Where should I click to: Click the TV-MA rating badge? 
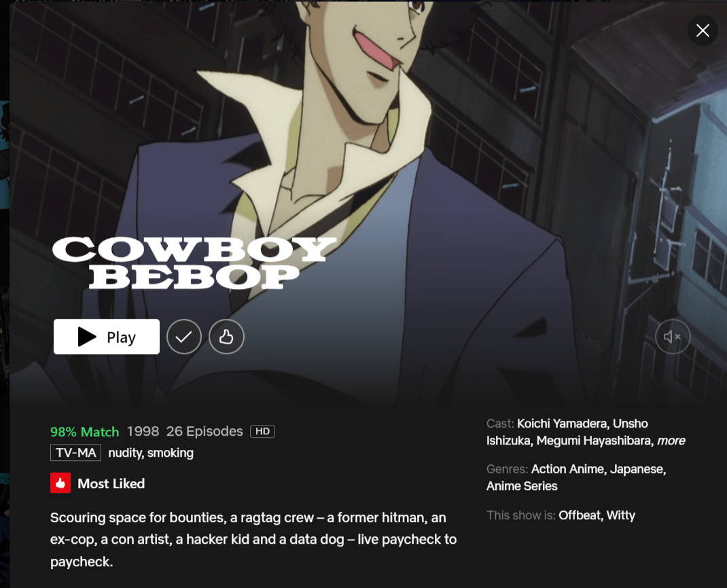75,453
